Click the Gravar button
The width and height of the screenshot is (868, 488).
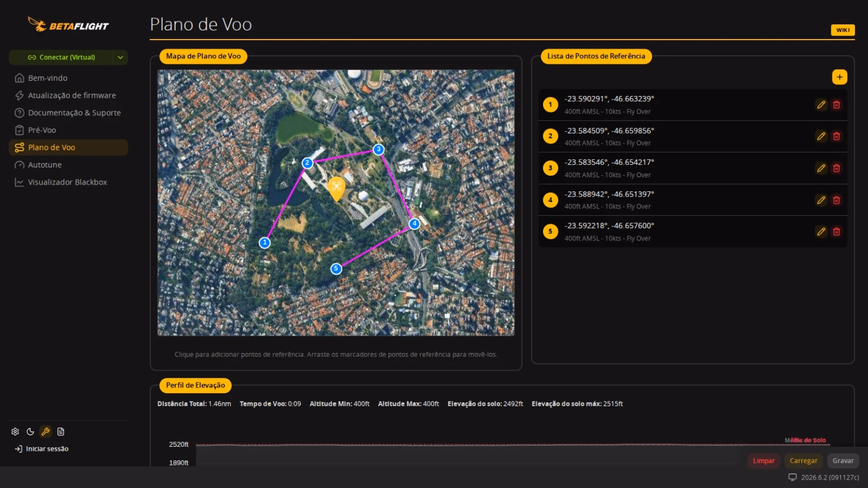[x=843, y=461]
